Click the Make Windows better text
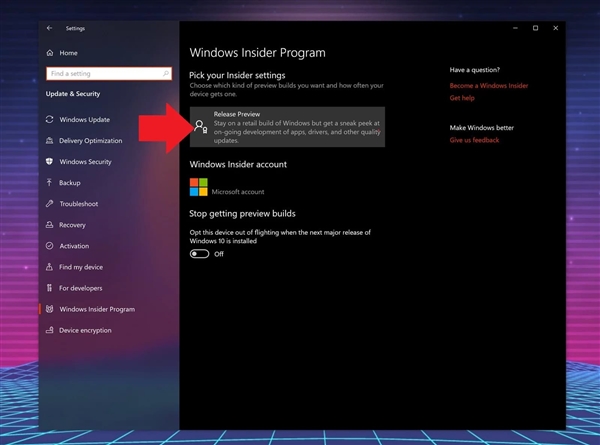 [x=481, y=128]
